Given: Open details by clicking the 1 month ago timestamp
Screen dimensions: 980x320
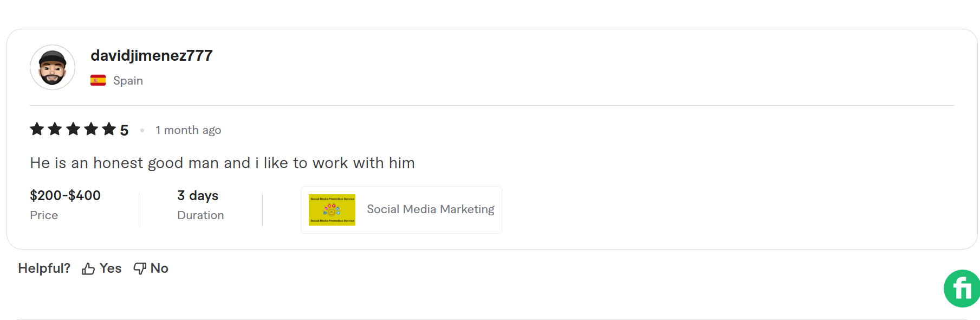Looking at the screenshot, I should coord(188,130).
